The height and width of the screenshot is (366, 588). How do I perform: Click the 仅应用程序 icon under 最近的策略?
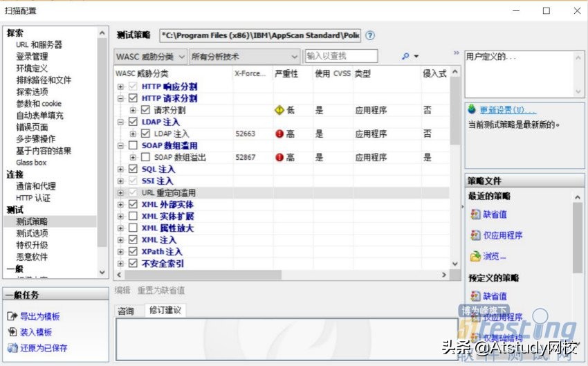475,235
